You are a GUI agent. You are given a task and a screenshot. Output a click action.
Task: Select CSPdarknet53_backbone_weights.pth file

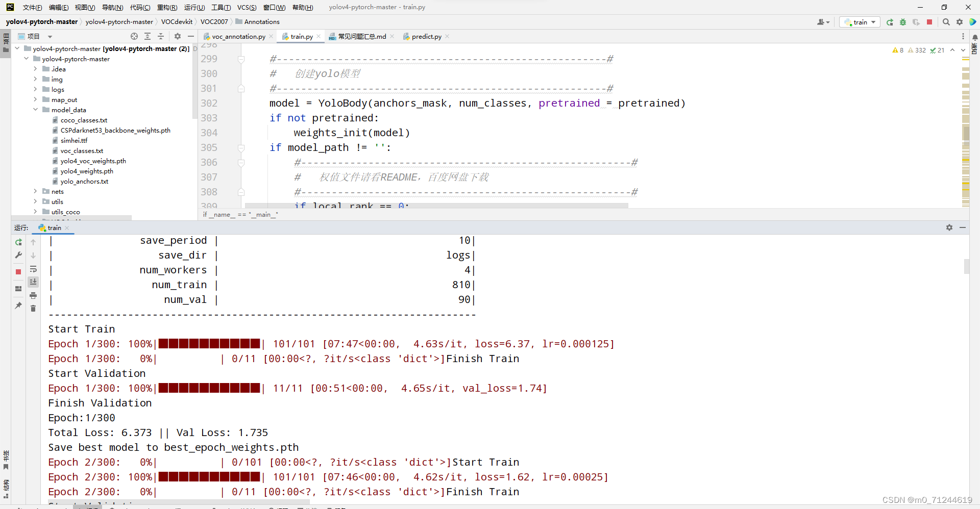(115, 130)
